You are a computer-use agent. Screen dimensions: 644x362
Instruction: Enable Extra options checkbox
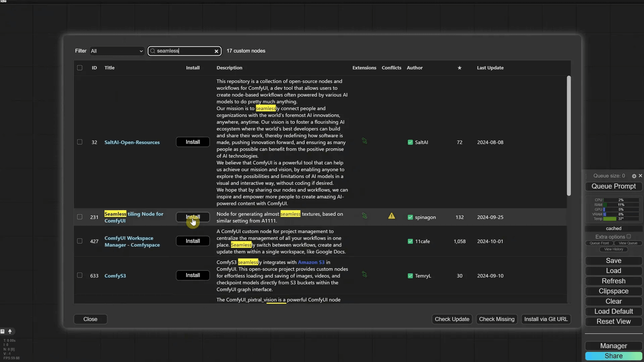point(629,236)
